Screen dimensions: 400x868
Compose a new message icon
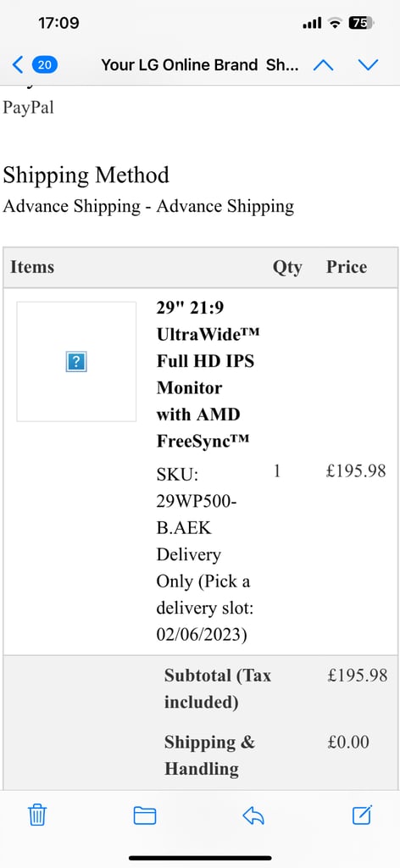click(x=363, y=815)
